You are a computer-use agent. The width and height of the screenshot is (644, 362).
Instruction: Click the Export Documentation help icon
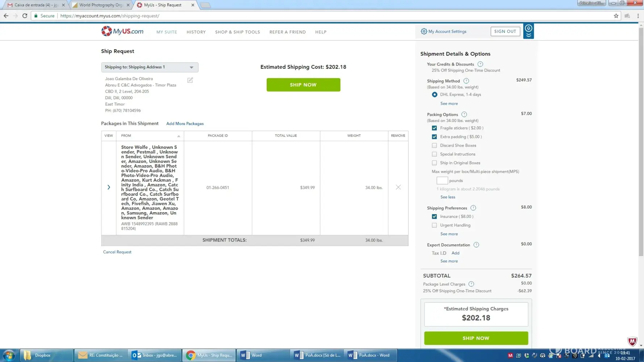(476, 245)
